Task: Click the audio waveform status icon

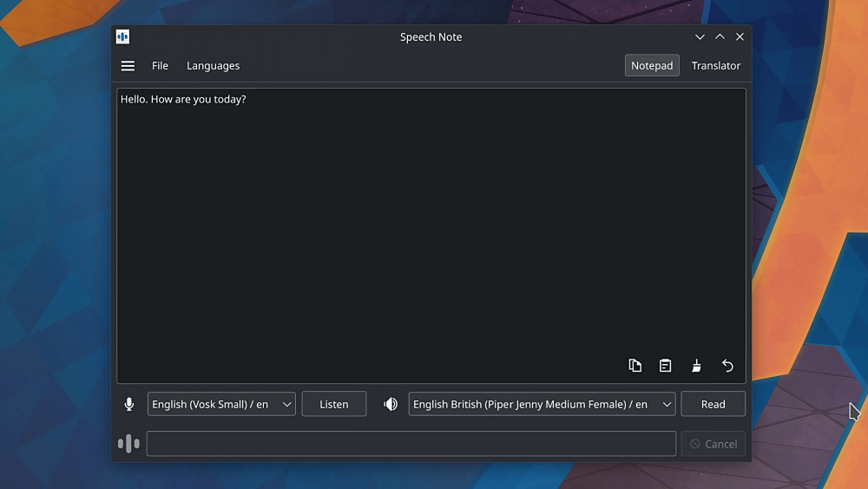Action: tap(128, 444)
